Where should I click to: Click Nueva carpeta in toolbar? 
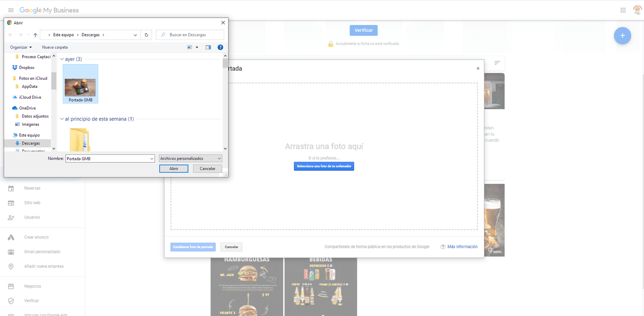(55, 47)
